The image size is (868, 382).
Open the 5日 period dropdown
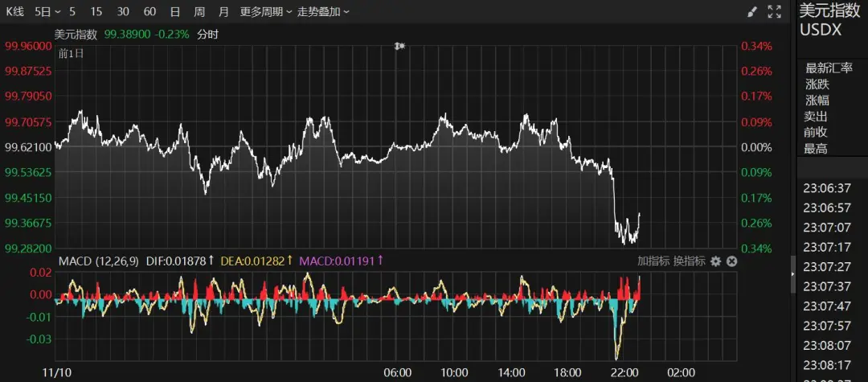(x=46, y=12)
